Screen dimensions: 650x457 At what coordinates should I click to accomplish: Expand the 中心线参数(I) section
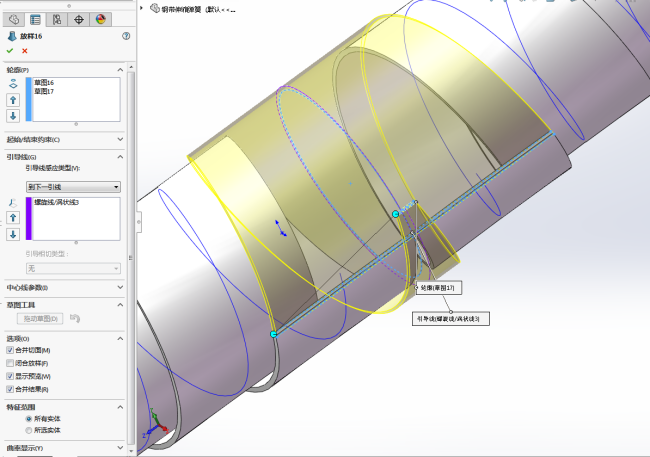pos(120,287)
